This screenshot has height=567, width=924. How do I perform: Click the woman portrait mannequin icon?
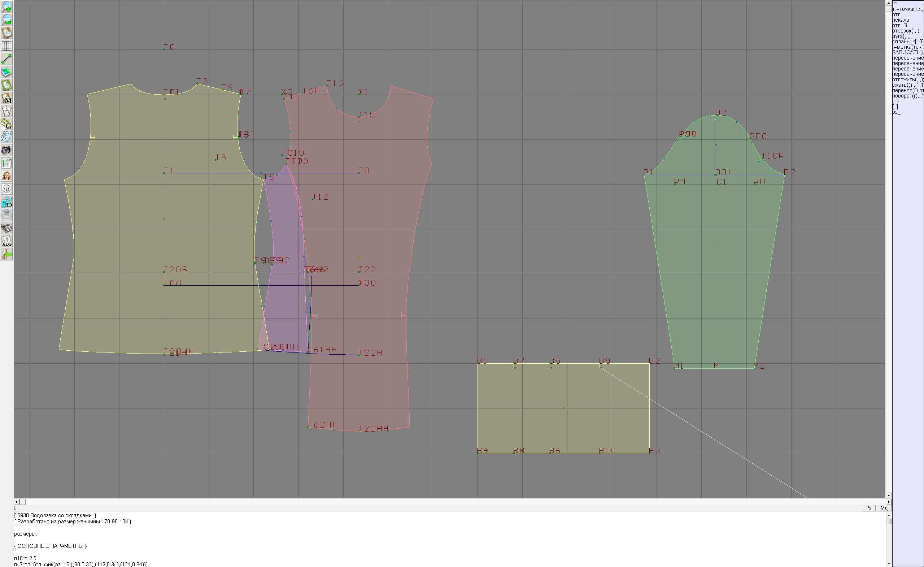6,176
